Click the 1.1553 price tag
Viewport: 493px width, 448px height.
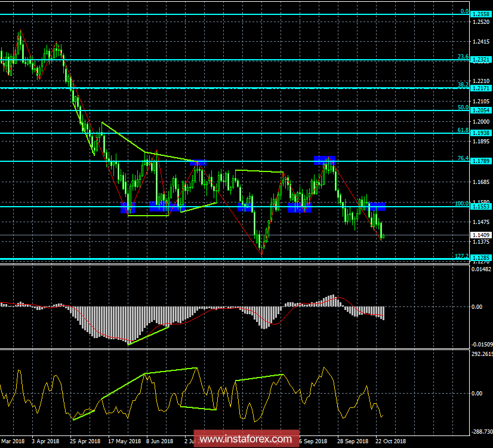pos(480,207)
